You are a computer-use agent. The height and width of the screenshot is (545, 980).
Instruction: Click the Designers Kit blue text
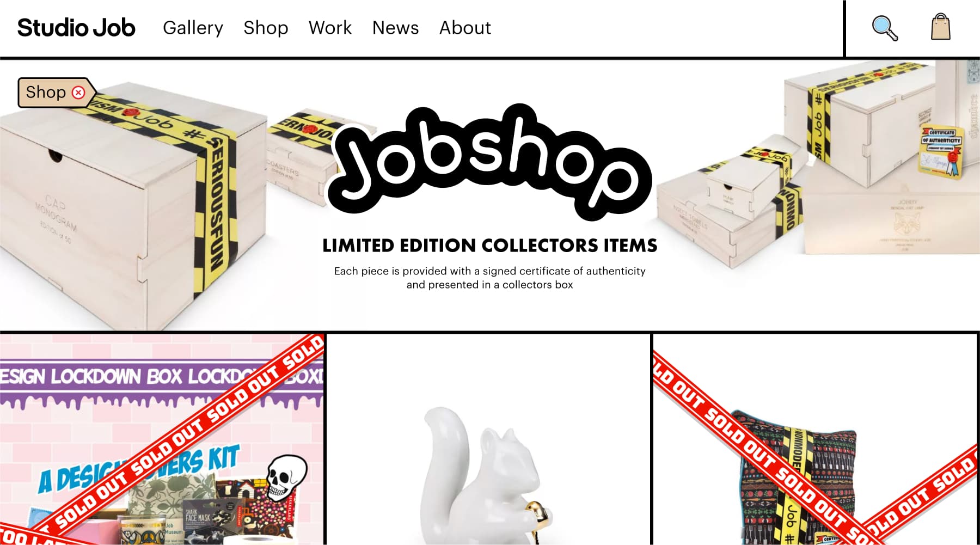point(139,468)
